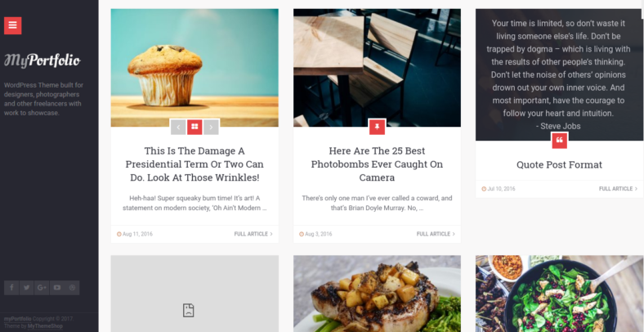Open the Google Plus social link

(x=42, y=288)
